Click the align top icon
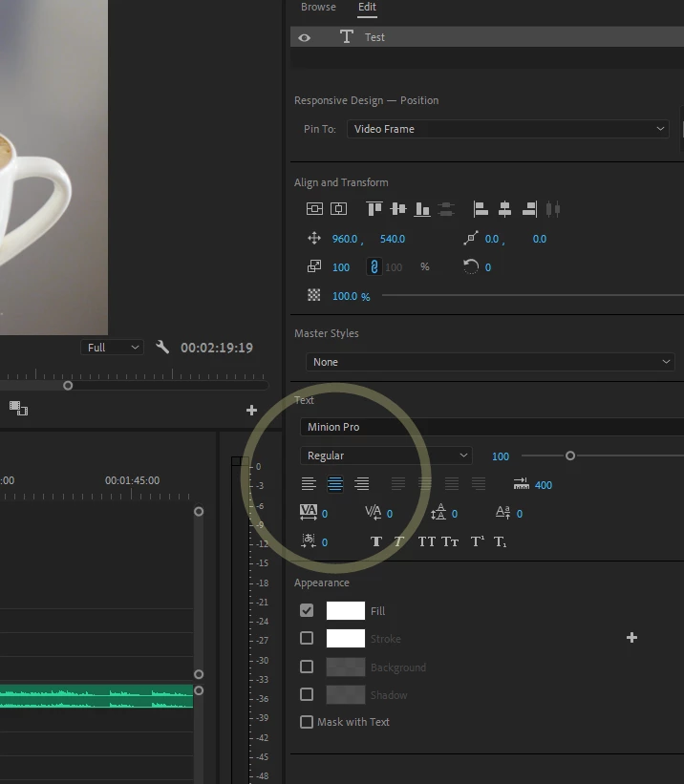This screenshot has height=784, width=684. [x=374, y=208]
